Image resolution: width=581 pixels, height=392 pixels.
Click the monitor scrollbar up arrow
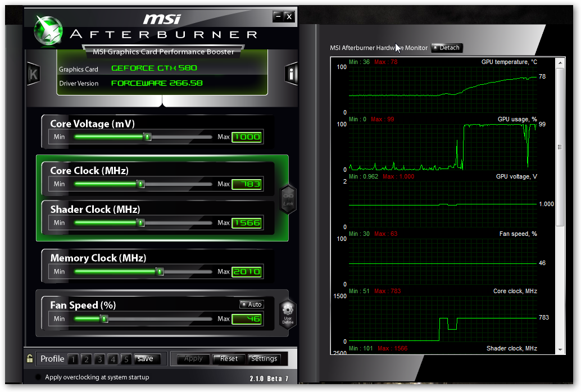pos(560,62)
